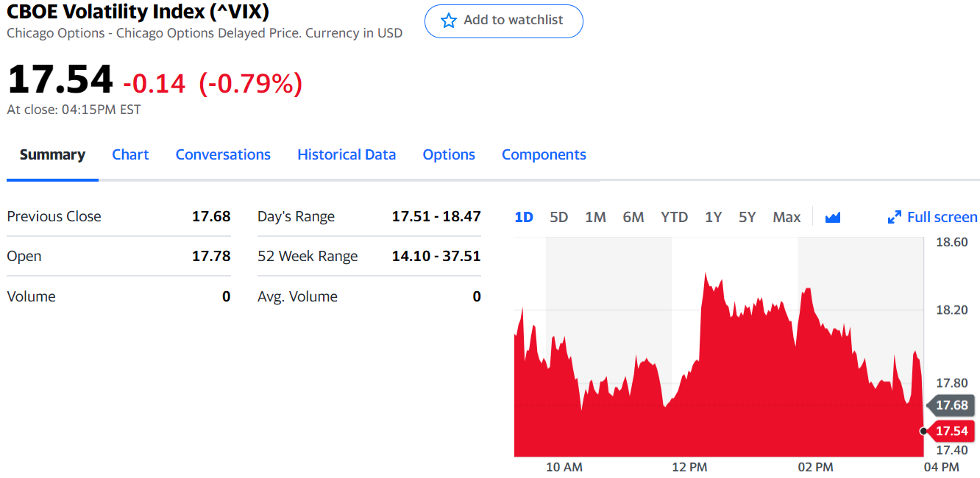The image size is (980, 478).
Task: Click the 12 PM x-axis label
Action: click(x=689, y=467)
